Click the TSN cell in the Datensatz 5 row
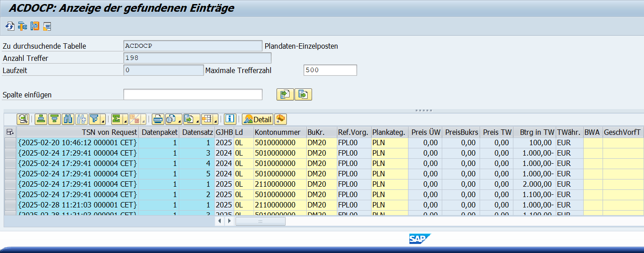The height and width of the screenshot is (253, 644). (x=77, y=174)
